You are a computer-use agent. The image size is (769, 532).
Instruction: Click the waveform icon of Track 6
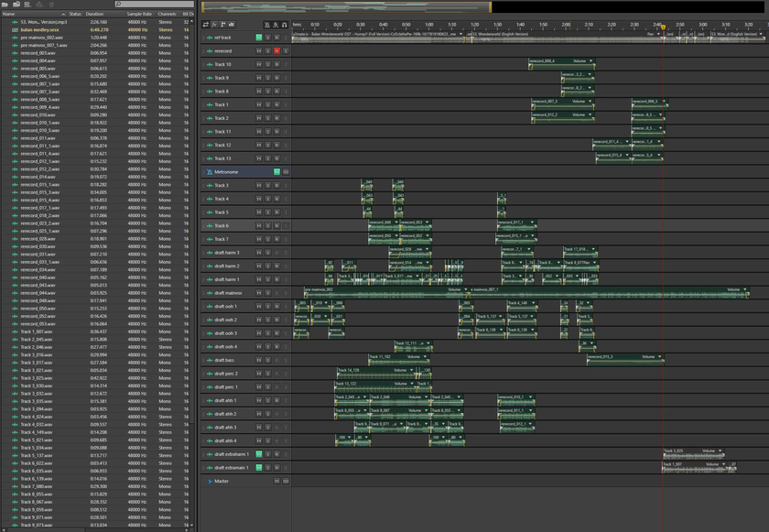210,225
